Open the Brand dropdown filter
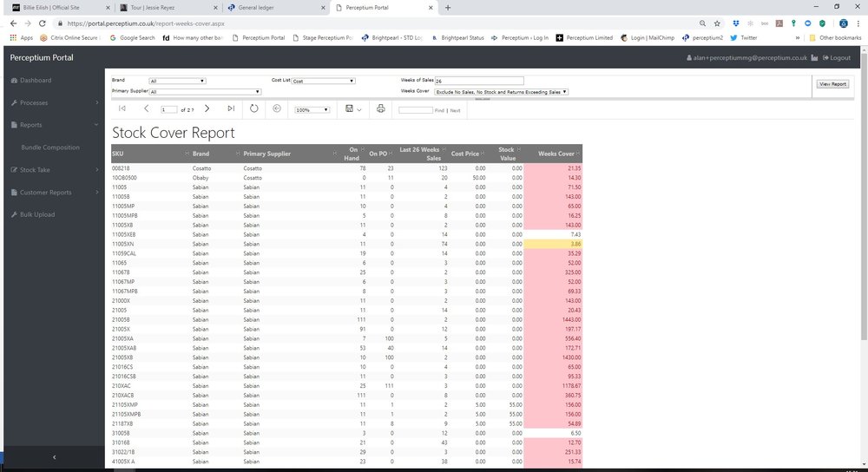The image size is (868, 472). [177, 81]
